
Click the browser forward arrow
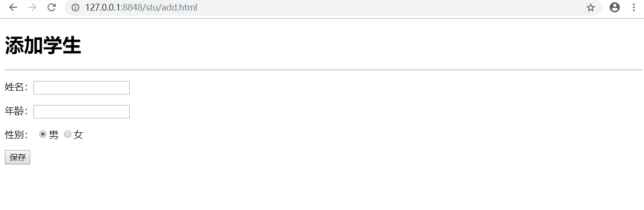[33, 8]
